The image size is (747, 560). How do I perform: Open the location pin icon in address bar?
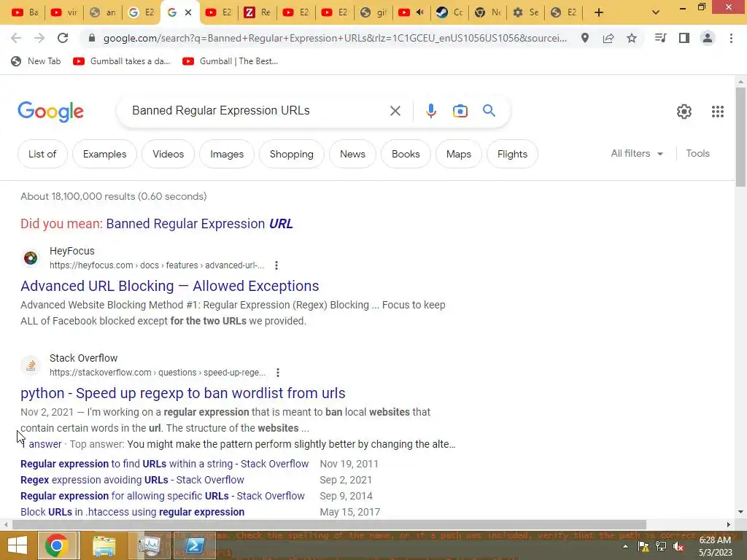tap(585, 38)
